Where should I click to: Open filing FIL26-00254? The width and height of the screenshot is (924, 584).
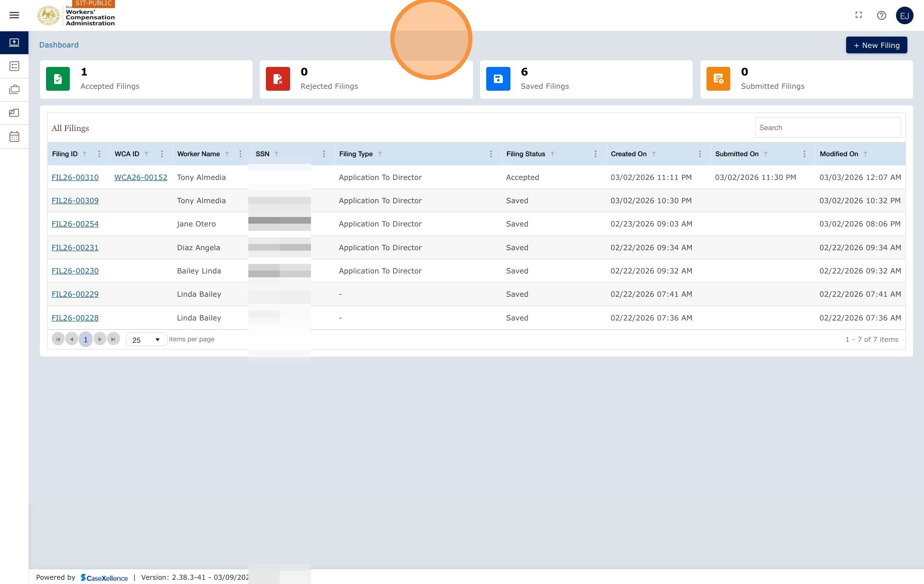point(75,224)
